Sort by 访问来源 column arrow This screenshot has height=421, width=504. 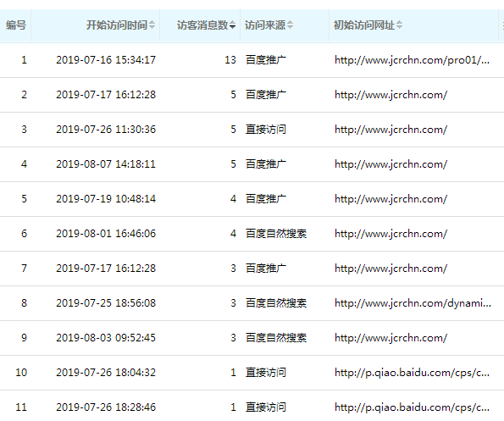coord(290,25)
